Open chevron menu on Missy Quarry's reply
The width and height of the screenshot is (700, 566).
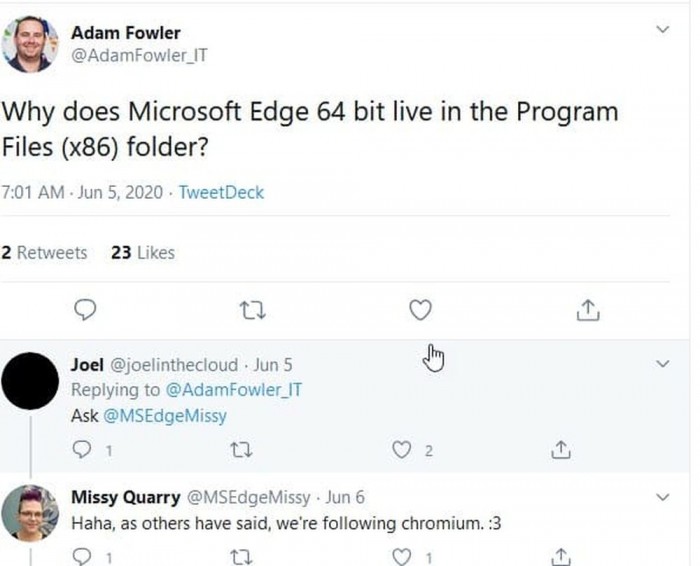[661, 496]
